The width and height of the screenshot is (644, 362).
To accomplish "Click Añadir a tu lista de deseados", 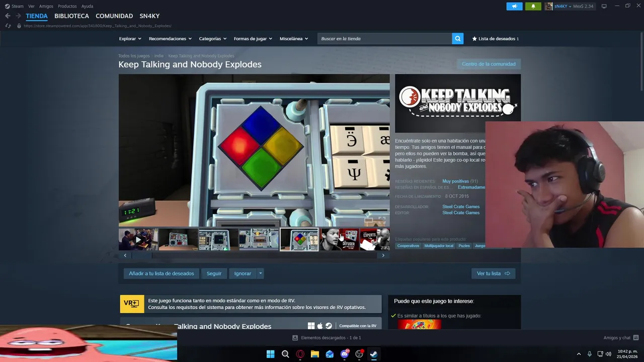I will tap(161, 274).
